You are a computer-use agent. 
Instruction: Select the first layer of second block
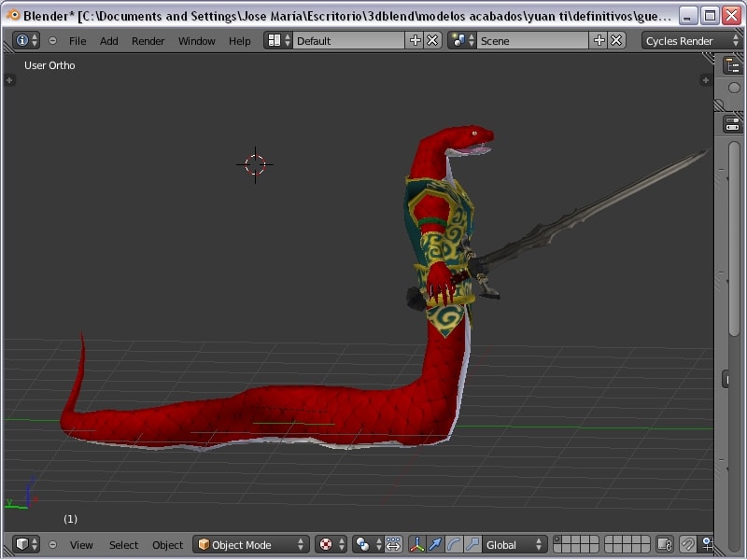click(610, 539)
